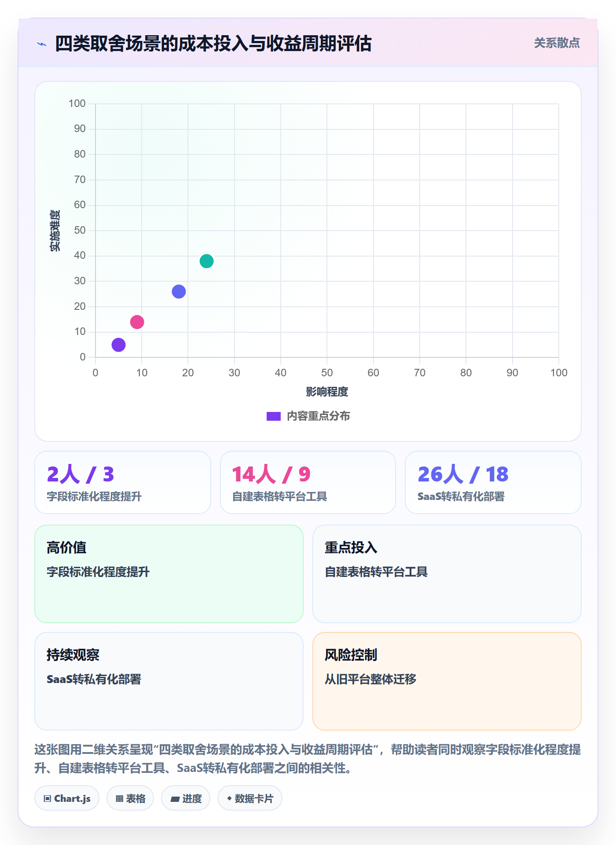Click the grid icon in 表格 chip
616x845 pixels.
(120, 799)
